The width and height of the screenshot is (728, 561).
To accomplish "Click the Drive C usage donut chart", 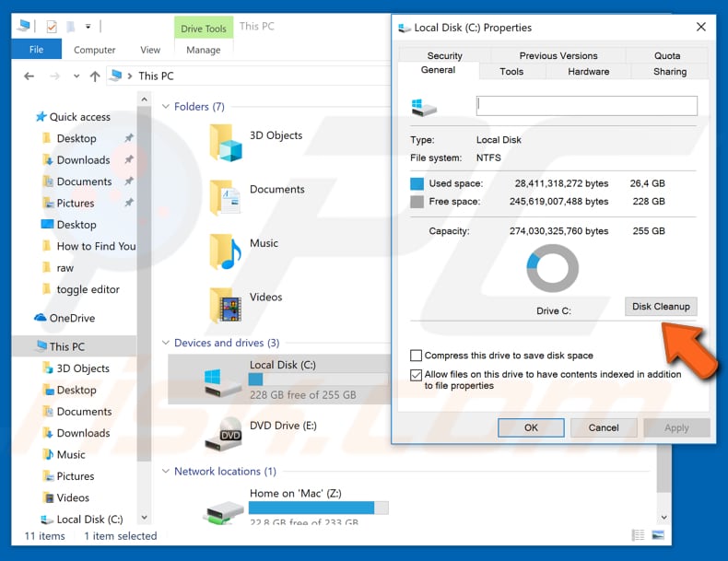I will [x=552, y=268].
